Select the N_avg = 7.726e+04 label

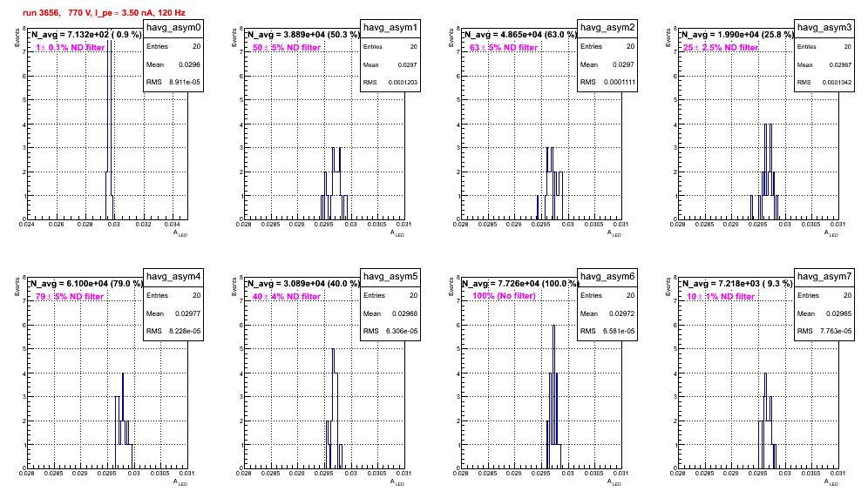(520, 284)
